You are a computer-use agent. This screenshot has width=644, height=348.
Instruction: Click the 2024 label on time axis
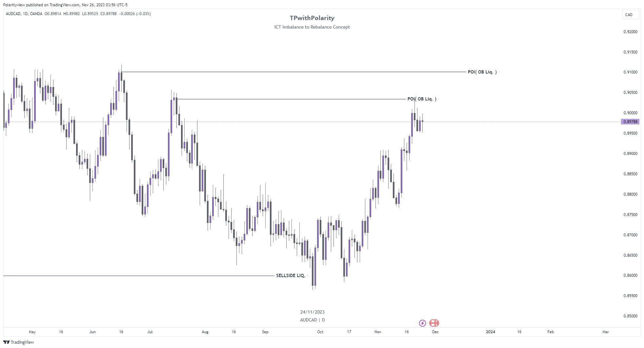[490, 332]
